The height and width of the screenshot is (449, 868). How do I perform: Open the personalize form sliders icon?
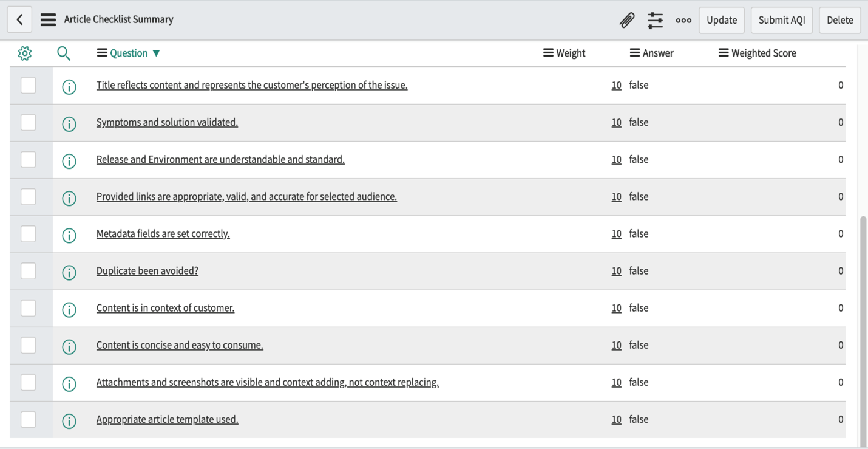(x=655, y=20)
